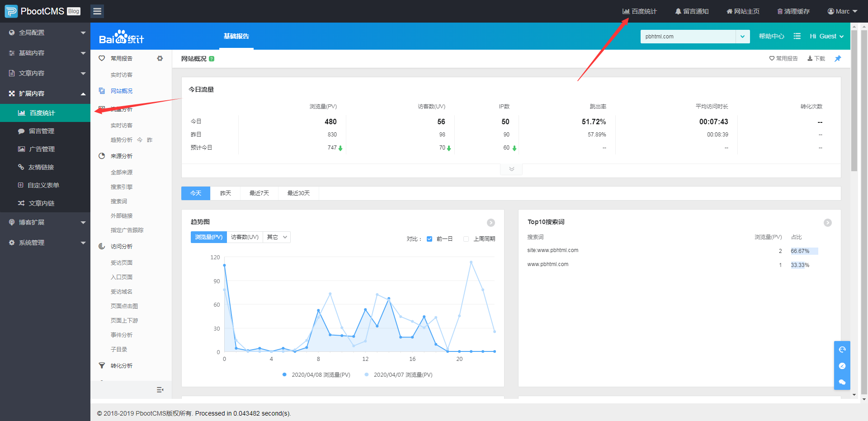
Task: Open the 帮助中心 link
Action: click(x=771, y=36)
